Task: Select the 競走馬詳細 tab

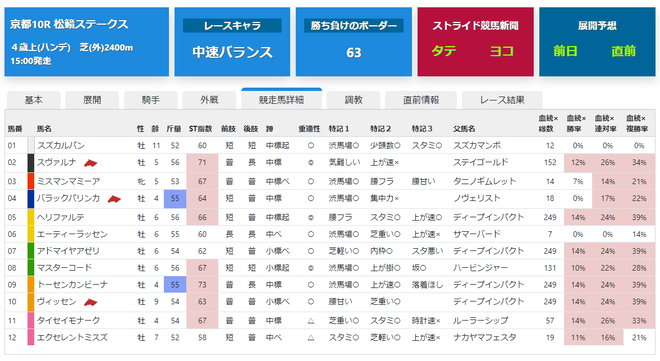Action: [x=281, y=99]
